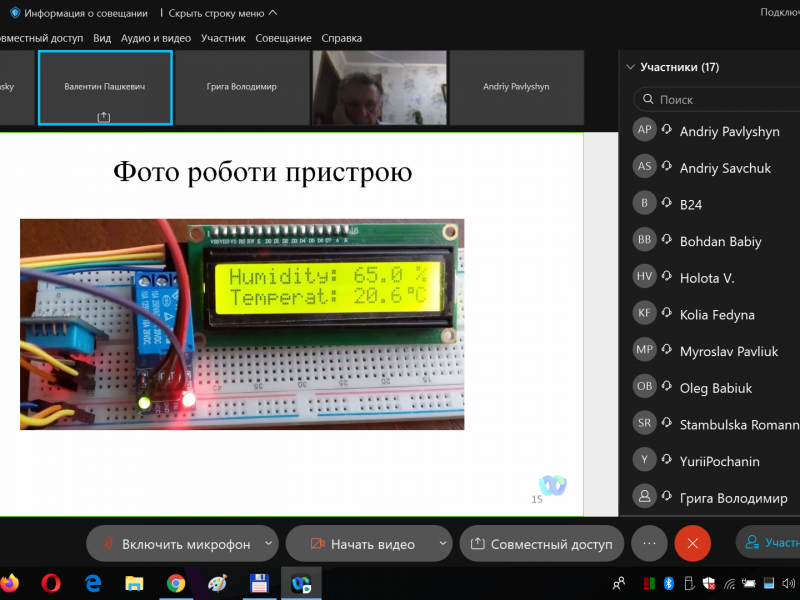Open the three-dots more options button
The image size is (800, 600).
[x=649, y=544]
